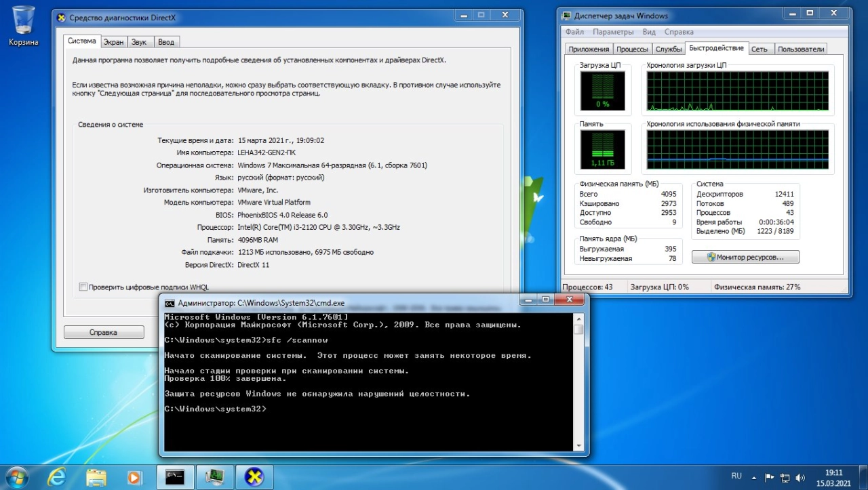Open the Параметры menu in Task Manager
The image size is (868, 490).
click(613, 32)
